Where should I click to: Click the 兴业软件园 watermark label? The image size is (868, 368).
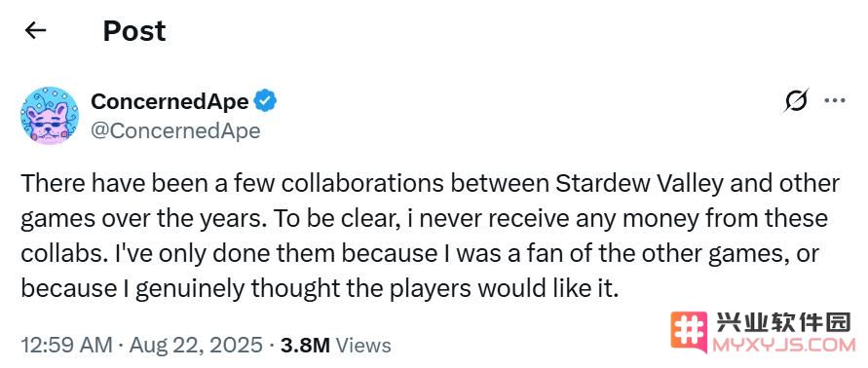click(x=782, y=322)
